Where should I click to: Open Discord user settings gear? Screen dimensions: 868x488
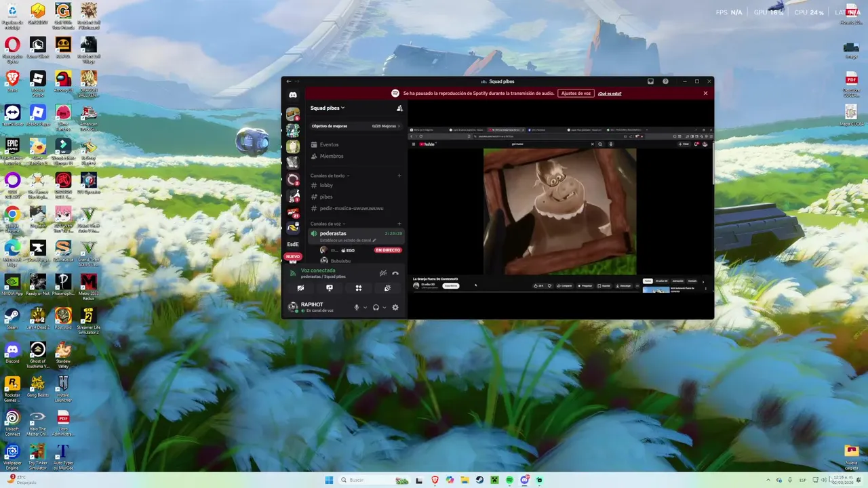(x=395, y=307)
